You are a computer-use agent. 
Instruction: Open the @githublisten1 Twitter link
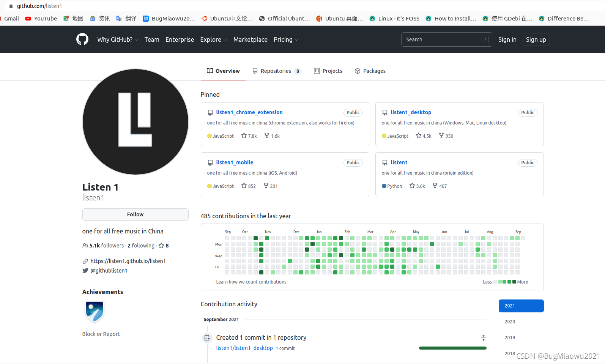(x=109, y=271)
